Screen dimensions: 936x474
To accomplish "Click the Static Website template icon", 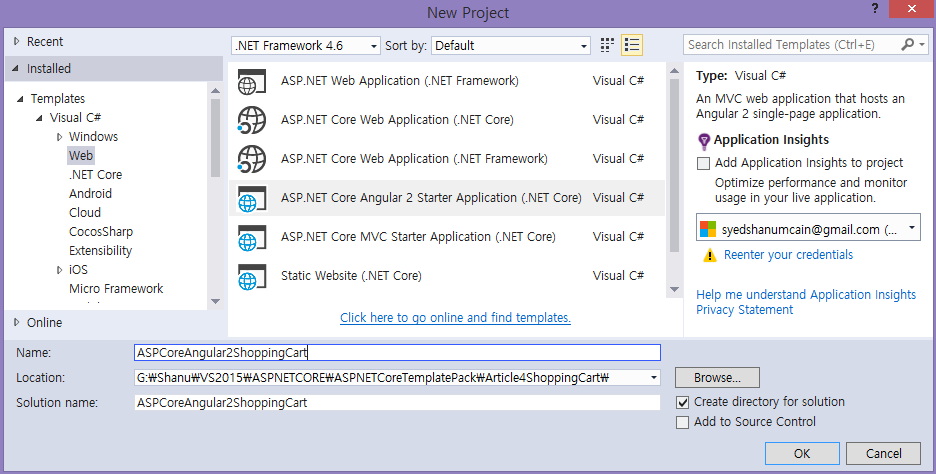I will (251, 276).
